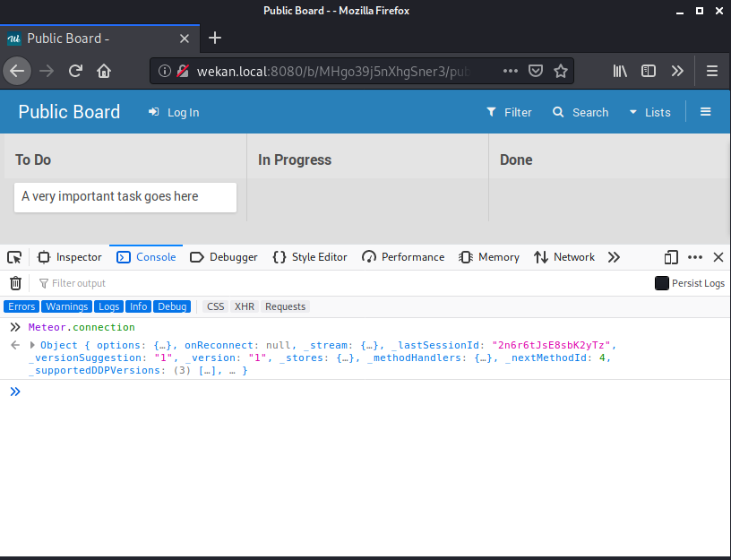Enable Persist Logs

pos(661,282)
